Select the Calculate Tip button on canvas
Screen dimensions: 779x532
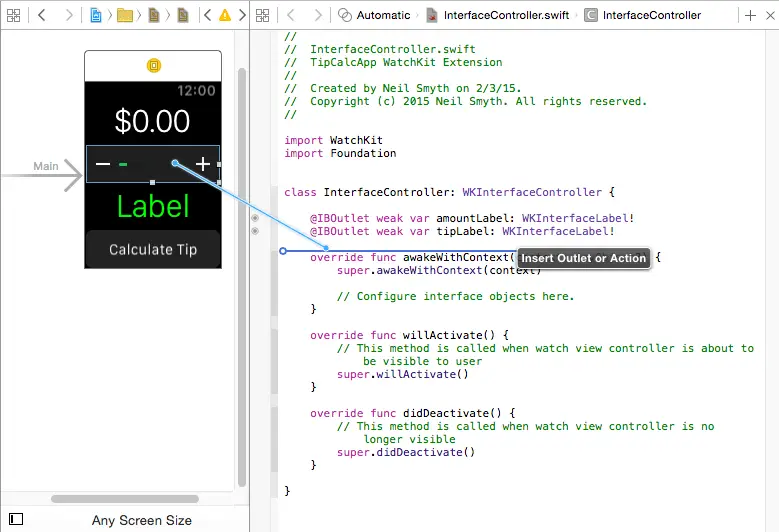pos(153,249)
